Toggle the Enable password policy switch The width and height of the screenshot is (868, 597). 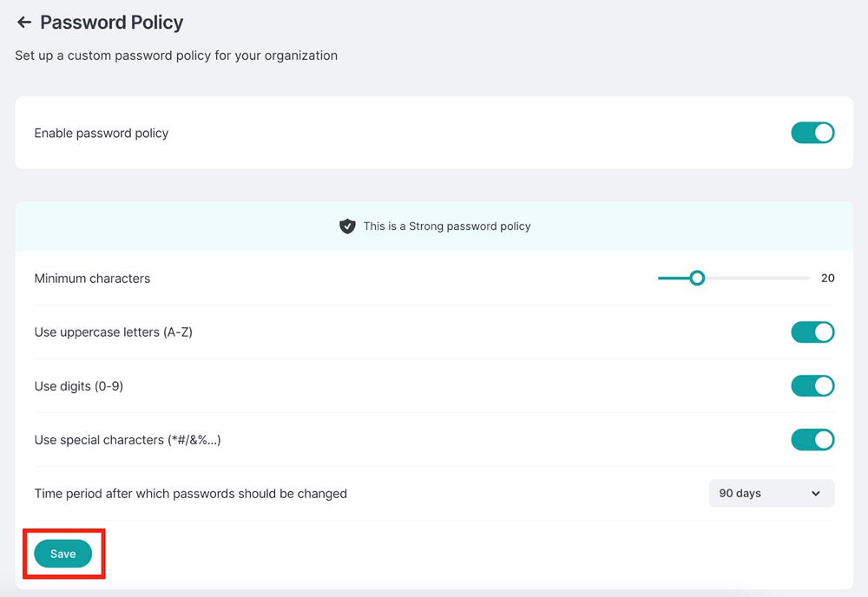(x=812, y=133)
